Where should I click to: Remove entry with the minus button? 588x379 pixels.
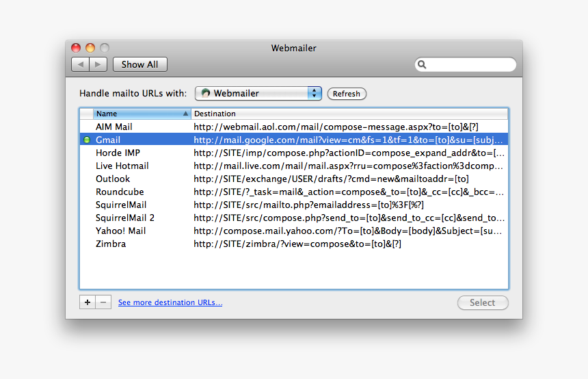click(x=103, y=302)
